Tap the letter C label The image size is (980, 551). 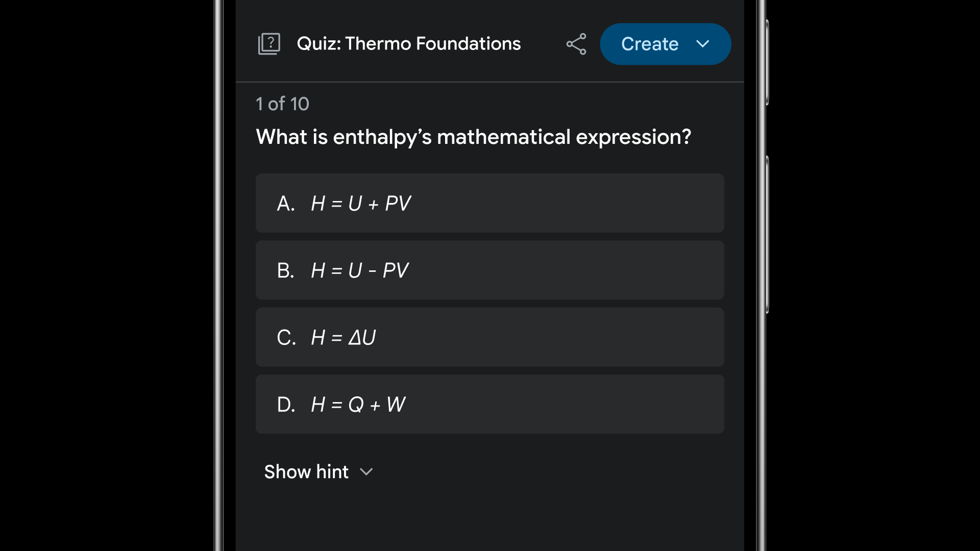coord(286,338)
